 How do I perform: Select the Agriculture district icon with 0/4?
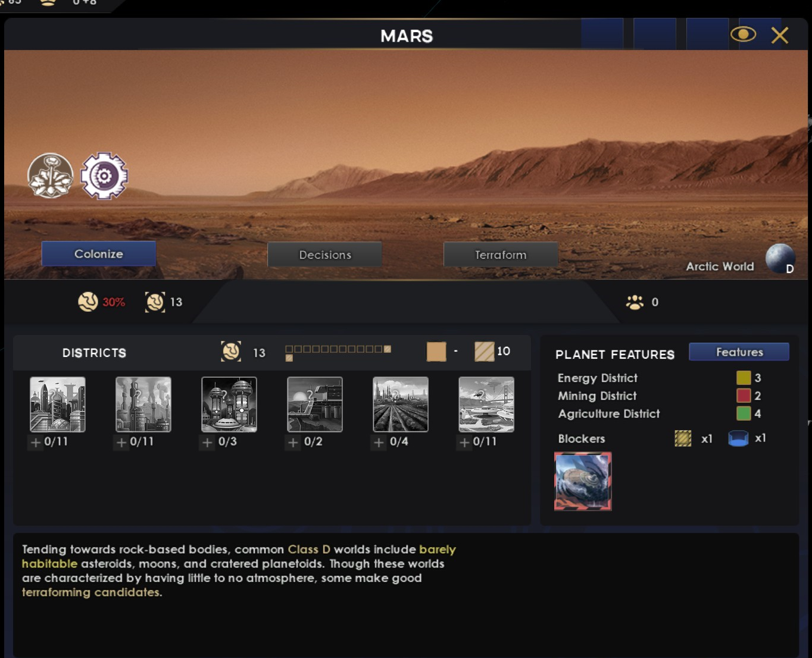(x=401, y=405)
